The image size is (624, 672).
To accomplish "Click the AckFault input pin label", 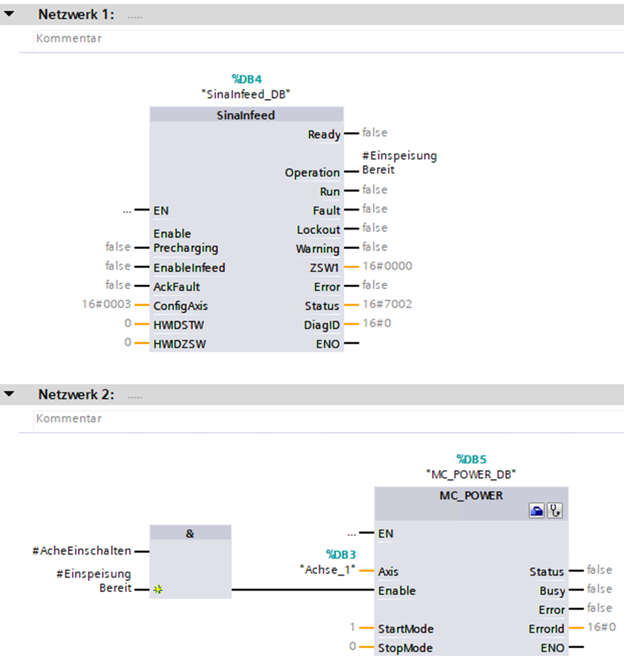I will coord(176,287).
